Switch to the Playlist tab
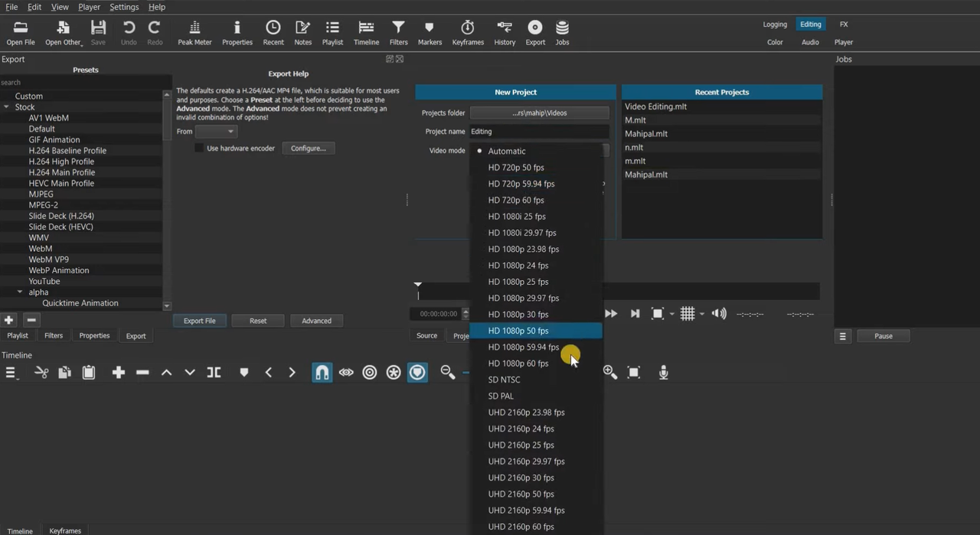Image resolution: width=980 pixels, height=535 pixels. (x=18, y=336)
